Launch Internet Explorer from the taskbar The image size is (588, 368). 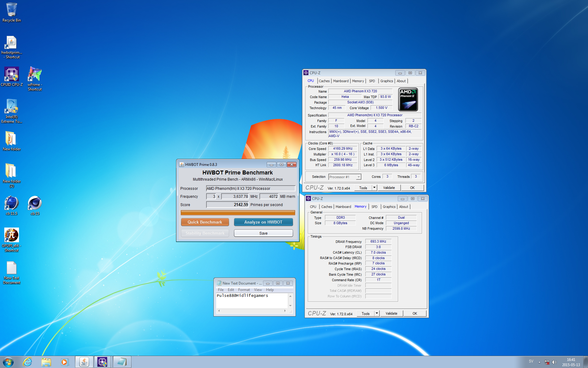pyautogui.click(x=28, y=362)
